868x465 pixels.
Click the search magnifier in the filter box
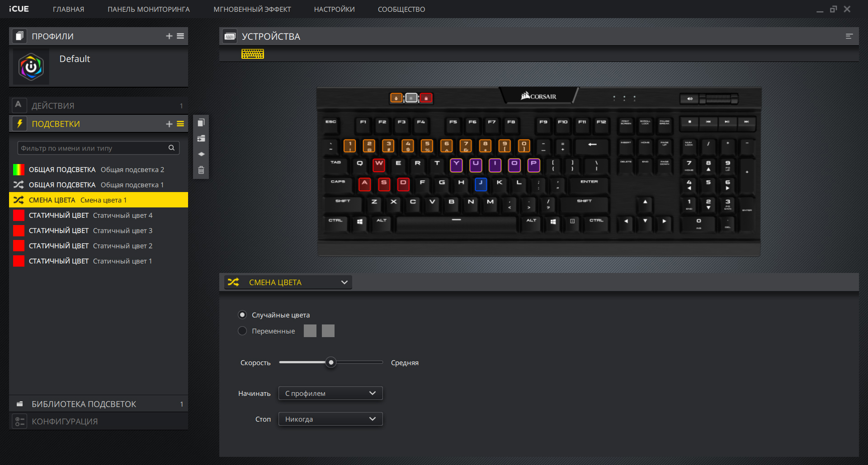pyautogui.click(x=171, y=148)
